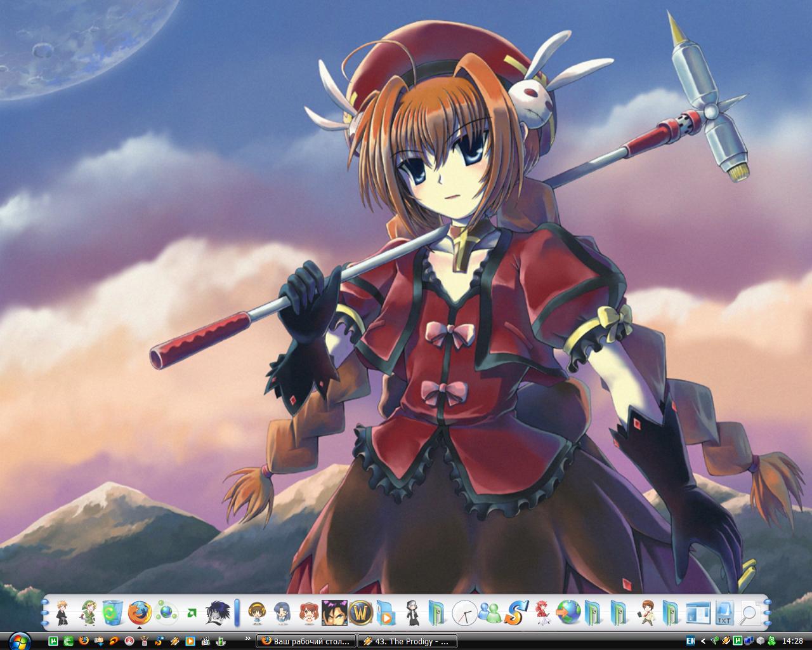Click the blue-haired chibi girl dock icon
This screenshot has width=812, height=650.
click(282, 613)
